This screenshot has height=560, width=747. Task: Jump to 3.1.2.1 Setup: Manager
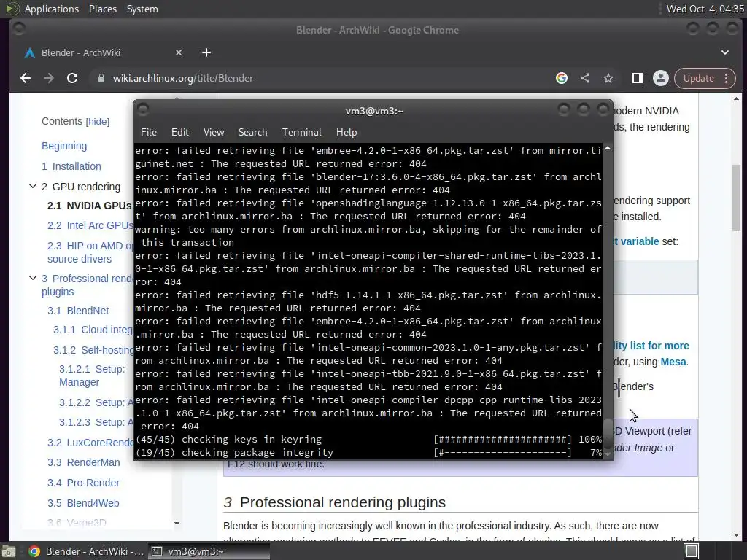92,376
